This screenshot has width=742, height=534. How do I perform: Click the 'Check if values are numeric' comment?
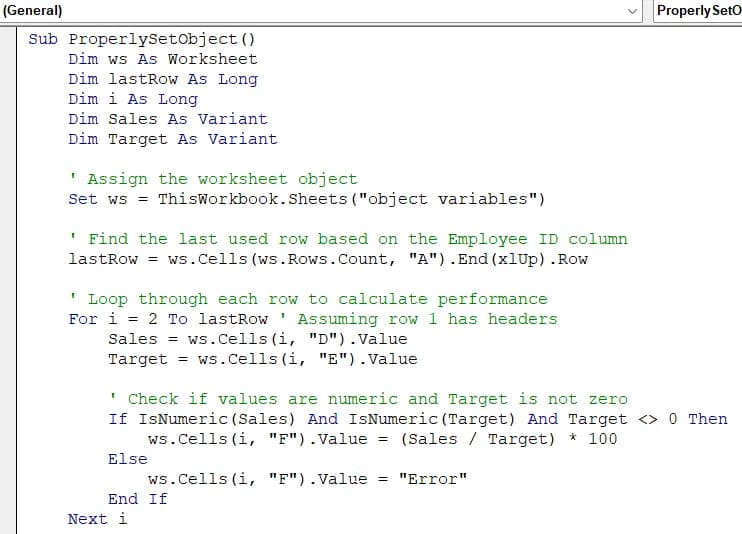(x=368, y=399)
